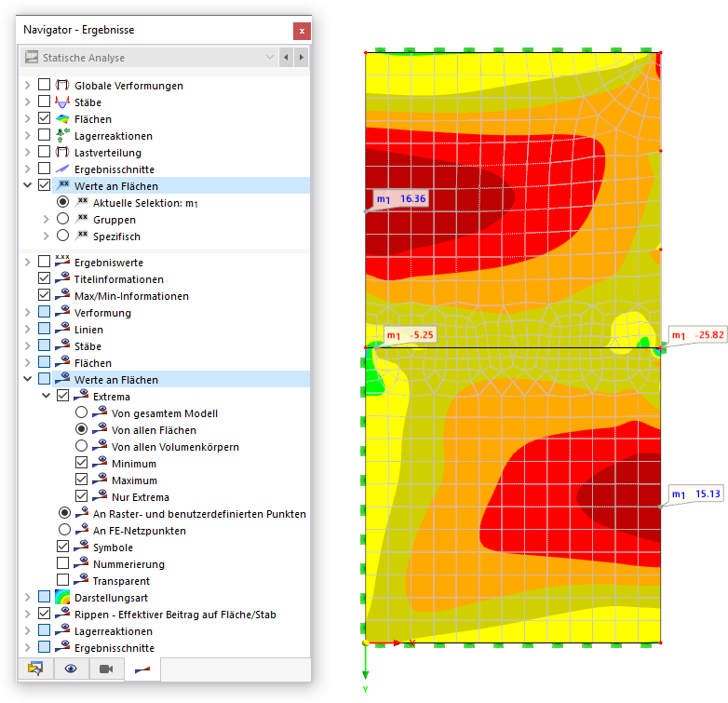Select the Spezifisch radio button

click(62, 236)
